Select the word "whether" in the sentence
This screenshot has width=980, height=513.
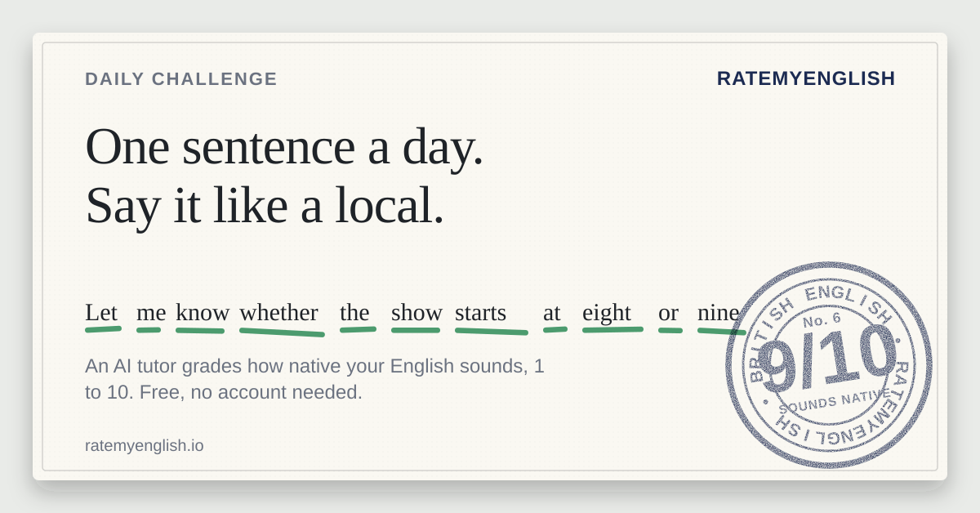(278, 312)
